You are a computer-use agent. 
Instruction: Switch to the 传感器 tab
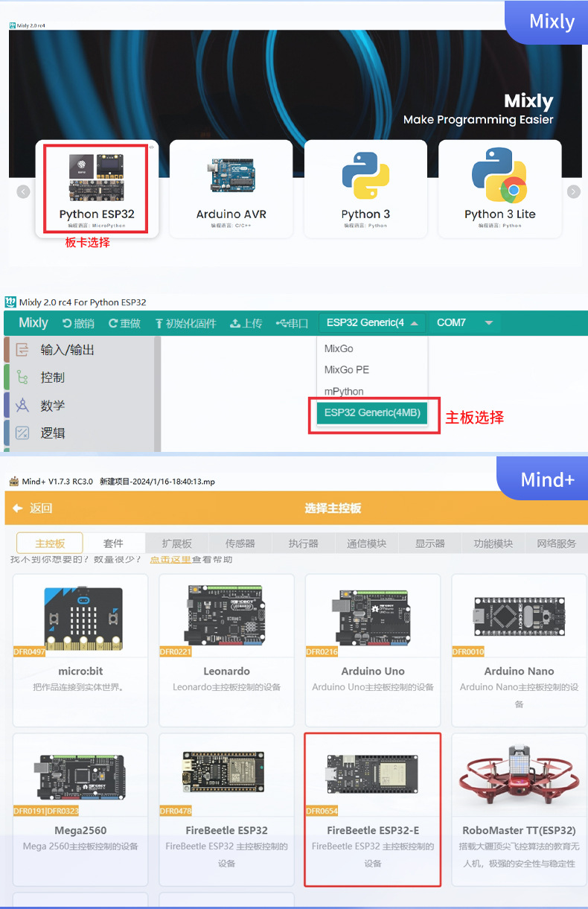[240, 543]
